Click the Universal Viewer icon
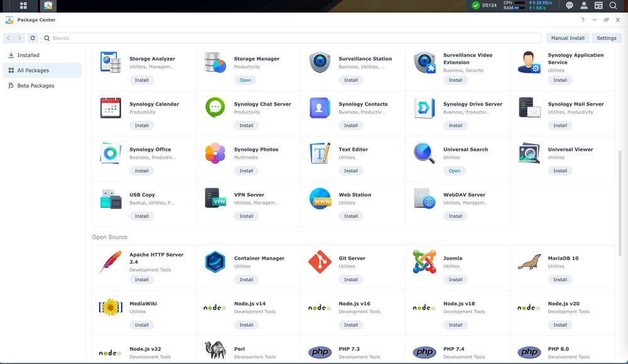The height and width of the screenshot is (364, 628). (x=529, y=153)
